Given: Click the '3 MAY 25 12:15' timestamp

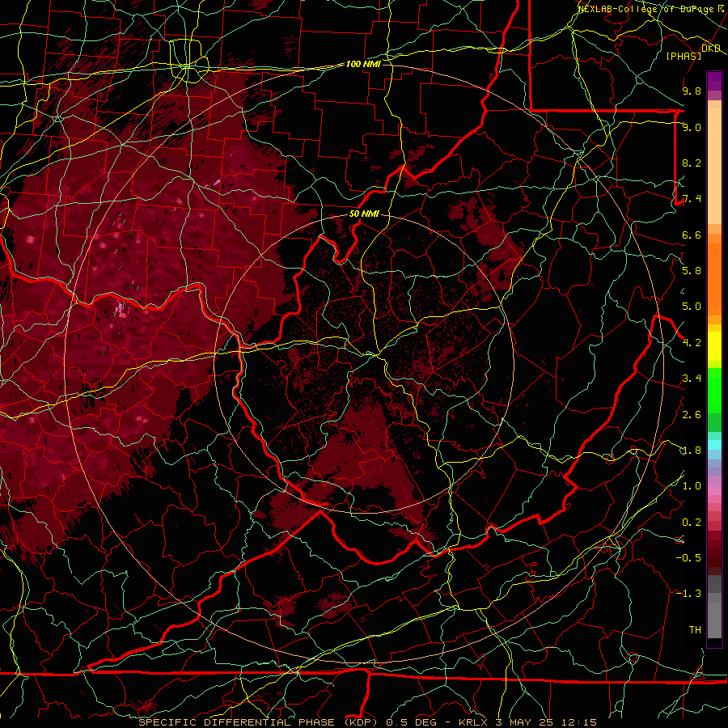Looking at the screenshot, I should [545, 722].
